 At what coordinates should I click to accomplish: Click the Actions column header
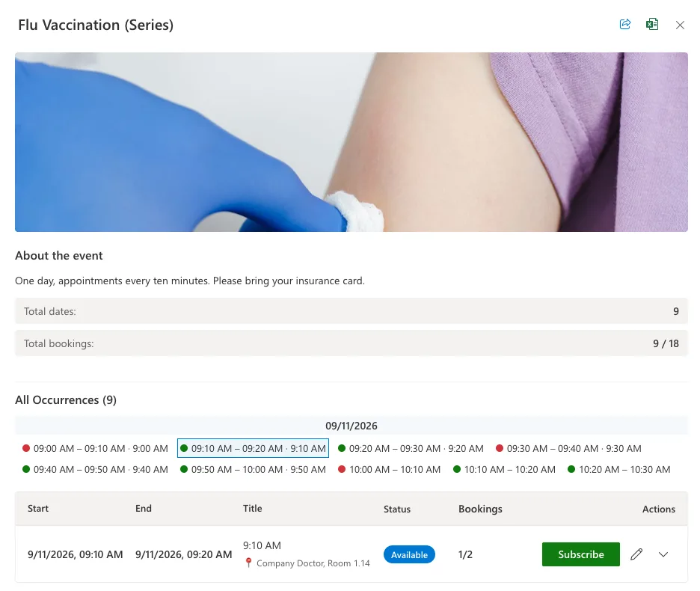[x=658, y=509]
